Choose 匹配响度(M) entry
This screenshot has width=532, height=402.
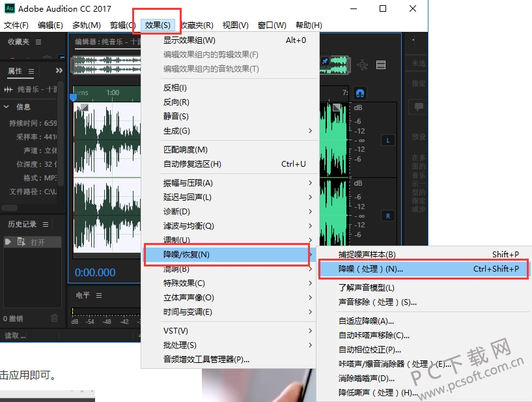230,150
